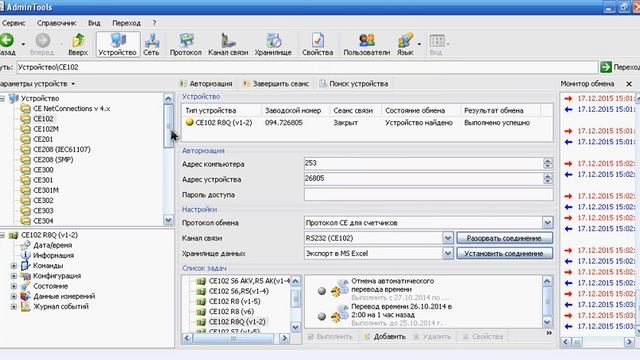Open the Вид menu
This screenshot has width=640, height=360.
click(x=94, y=23)
